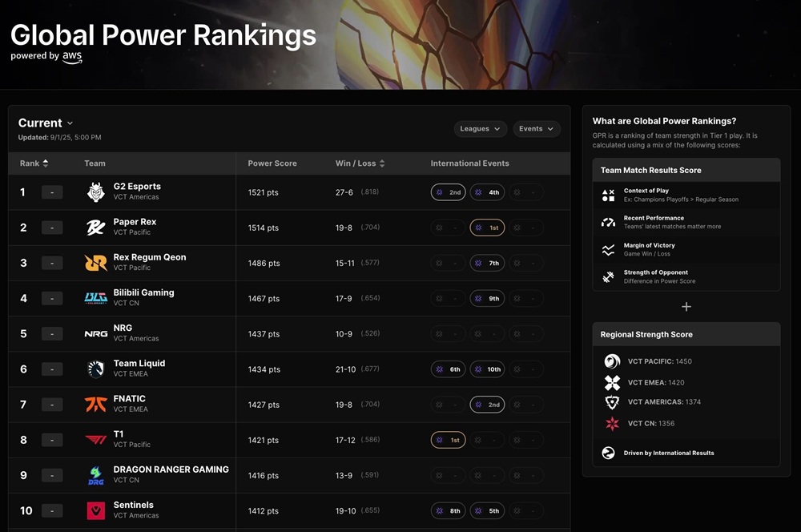801x532 pixels.
Task: Click G2 Esports' 2nd place event badge
Action: [448, 191]
